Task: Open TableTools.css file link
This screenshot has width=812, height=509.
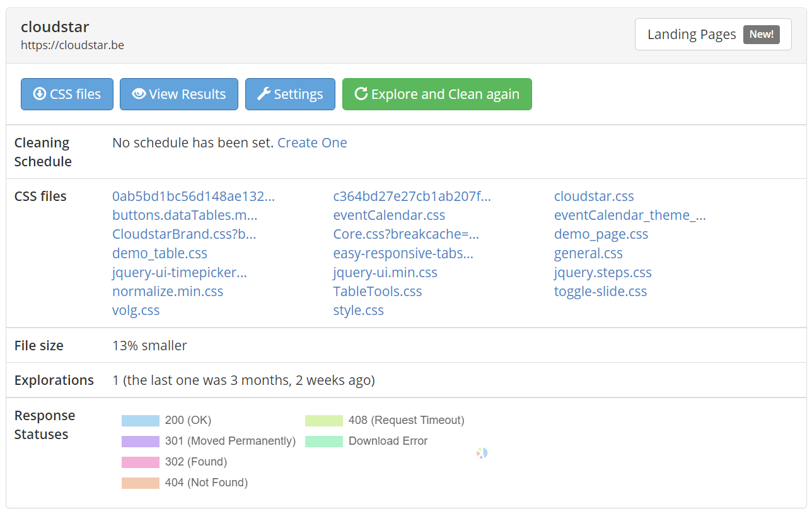Action: 378,292
